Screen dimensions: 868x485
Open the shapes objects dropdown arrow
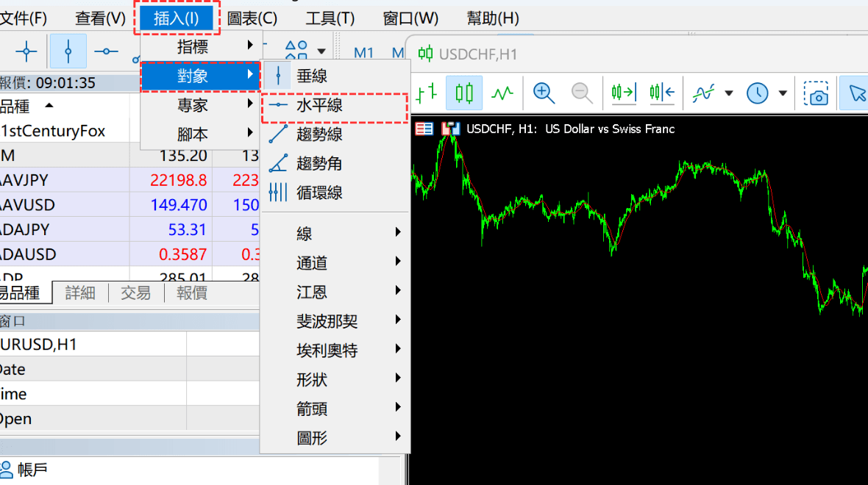[x=321, y=51]
